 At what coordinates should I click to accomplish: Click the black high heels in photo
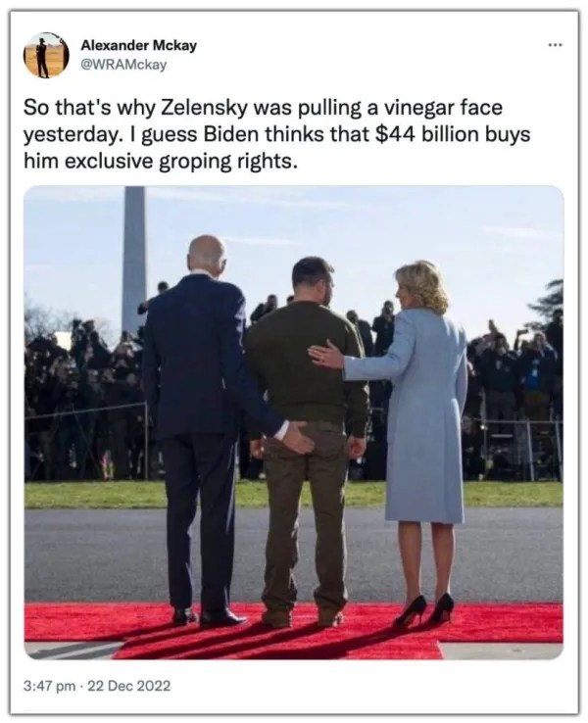click(423, 611)
